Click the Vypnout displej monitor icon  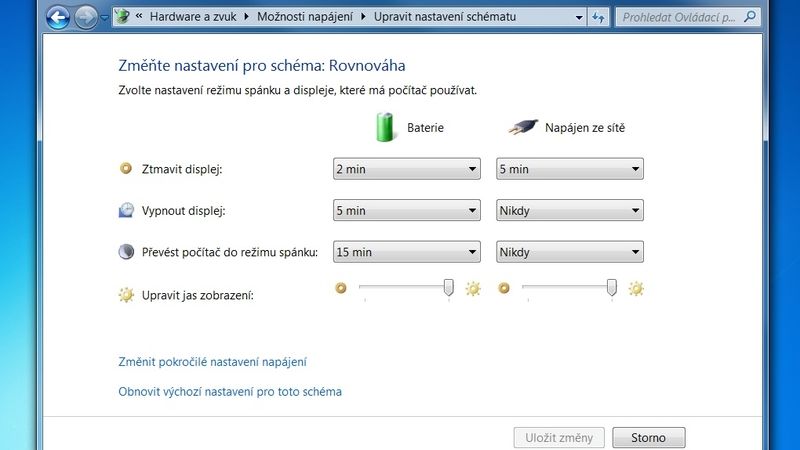pos(126,210)
